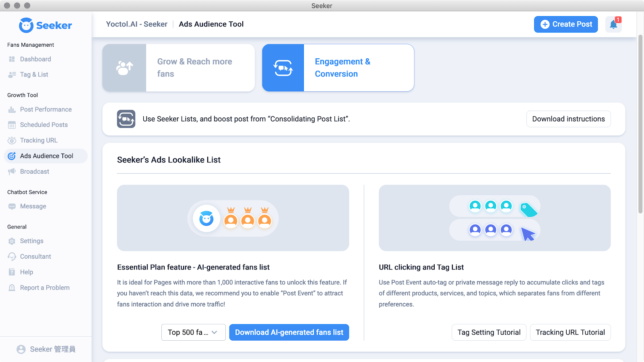Click Download AI-generated fans list
The height and width of the screenshot is (362, 644).
(289, 332)
